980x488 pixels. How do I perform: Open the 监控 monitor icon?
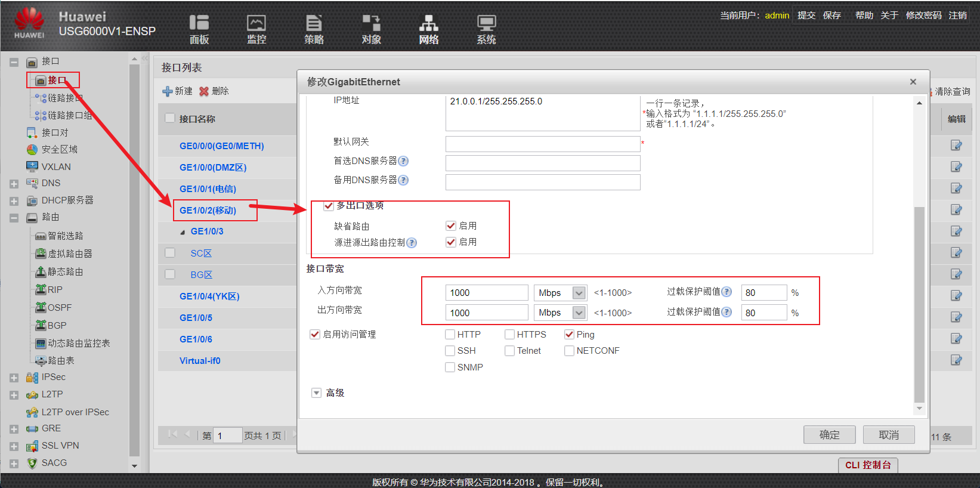pos(256,23)
